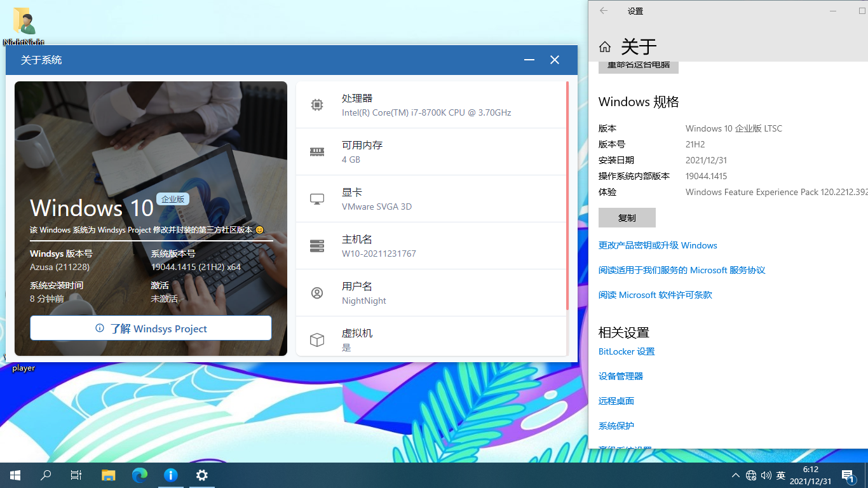This screenshot has width=868, height=488.
Task: Click the 了解 Windsys Project button
Action: click(151, 329)
